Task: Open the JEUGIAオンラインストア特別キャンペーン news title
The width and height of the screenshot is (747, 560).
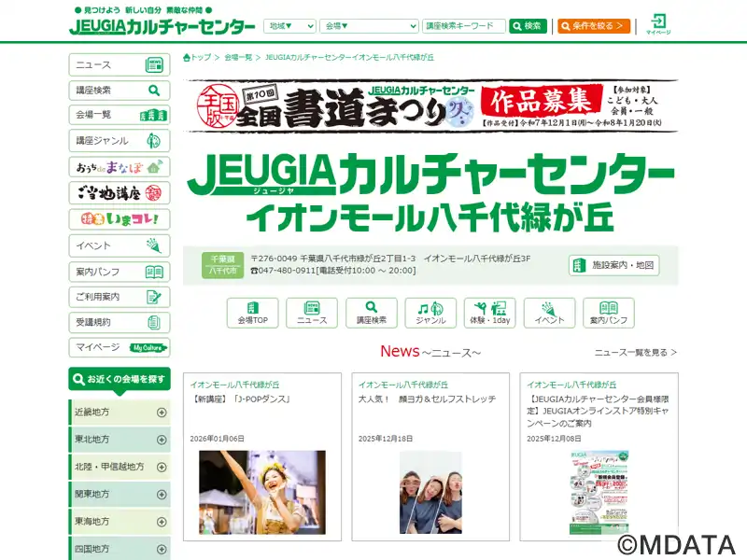Action: (x=599, y=411)
